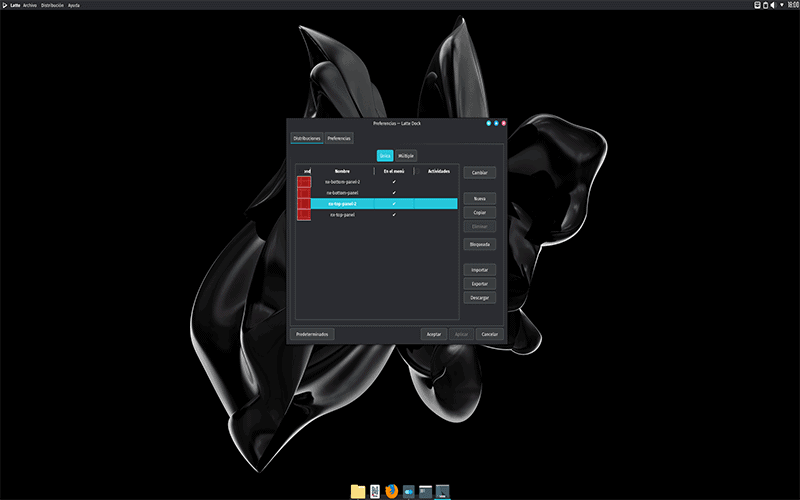
Task: Launch Firefox from the dock
Action: (x=392, y=491)
